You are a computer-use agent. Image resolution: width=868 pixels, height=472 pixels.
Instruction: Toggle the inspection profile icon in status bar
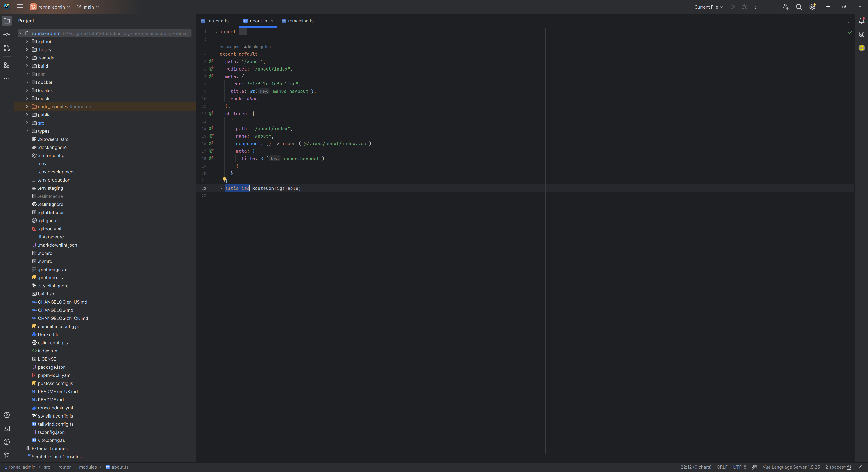[755, 467]
